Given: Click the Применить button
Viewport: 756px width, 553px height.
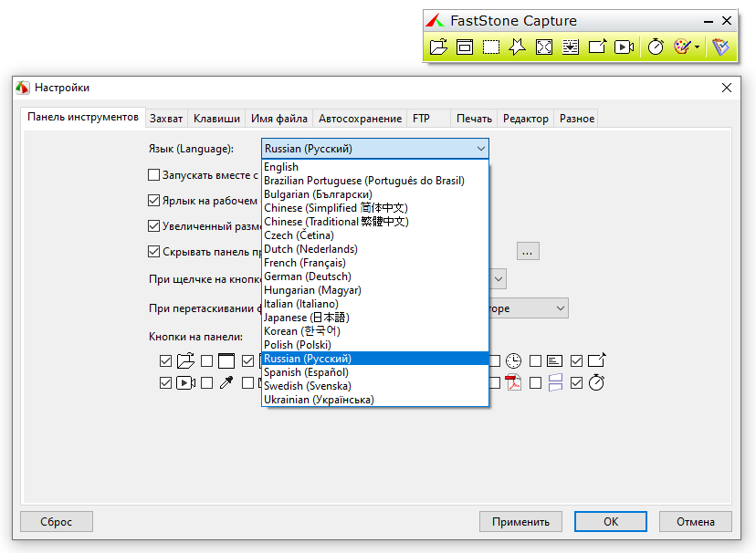Looking at the screenshot, I should [x=520, y=522].
